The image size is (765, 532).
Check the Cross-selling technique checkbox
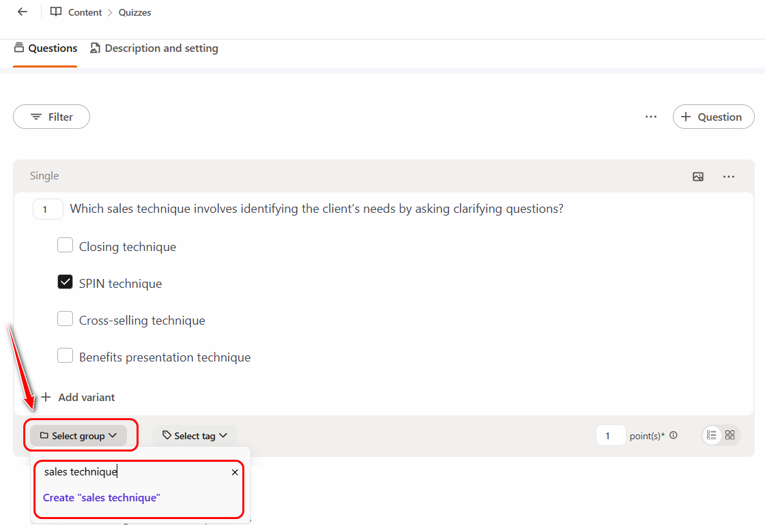(65, 319)
